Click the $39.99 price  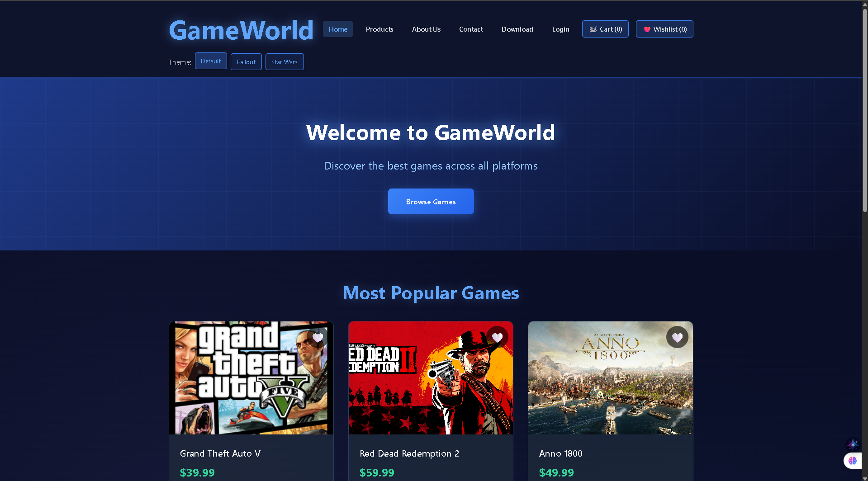tap(197, 472)
